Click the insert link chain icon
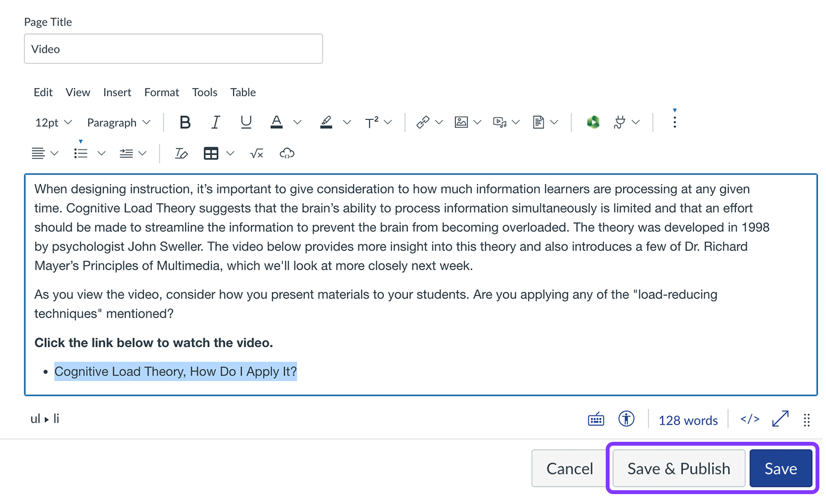 (x=423, y=122)
